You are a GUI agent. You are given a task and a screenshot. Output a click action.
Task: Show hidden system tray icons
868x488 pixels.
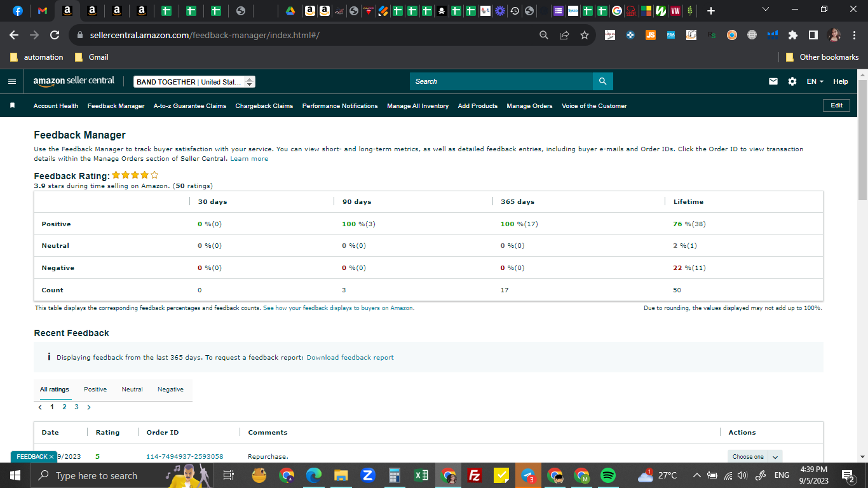[697, 475]
